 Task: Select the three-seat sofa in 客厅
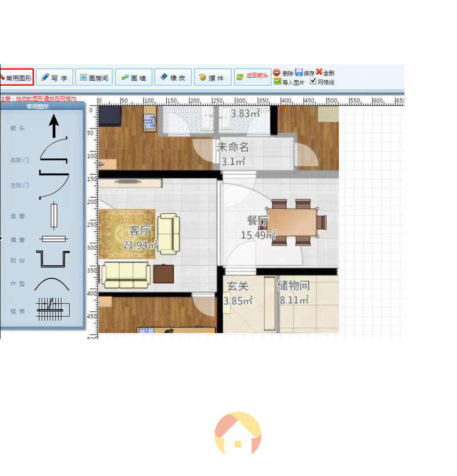pyautogui.click(x=126, y=275)
